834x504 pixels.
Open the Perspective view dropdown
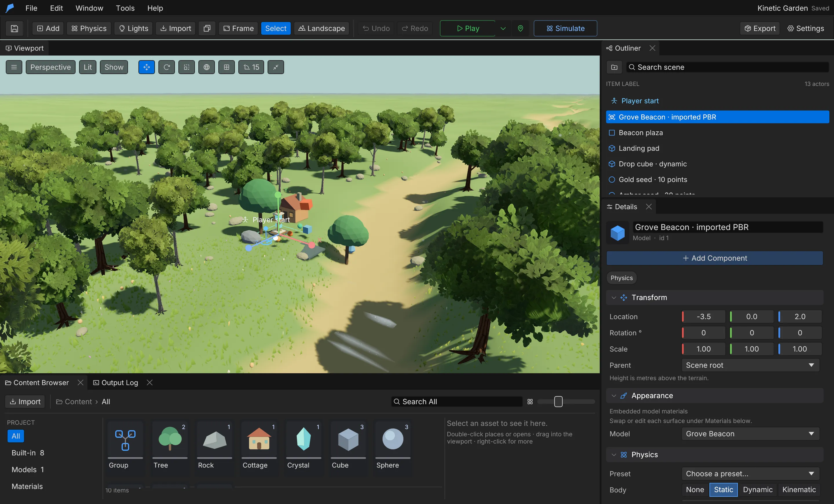tap(50, 67)
